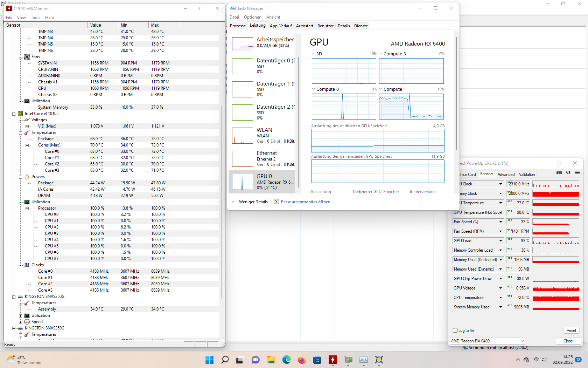Click the Powers flame icon in HWMonitor
The height and width of the screenshot is (368, 588).
pyautogui.click(x=27, y=177)
